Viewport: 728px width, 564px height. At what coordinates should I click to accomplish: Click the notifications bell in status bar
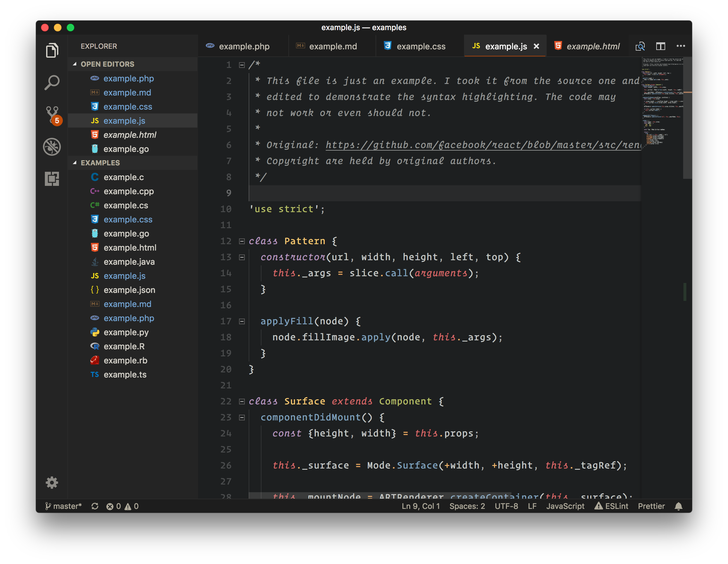pyautogui.click(x=678, y=506)
